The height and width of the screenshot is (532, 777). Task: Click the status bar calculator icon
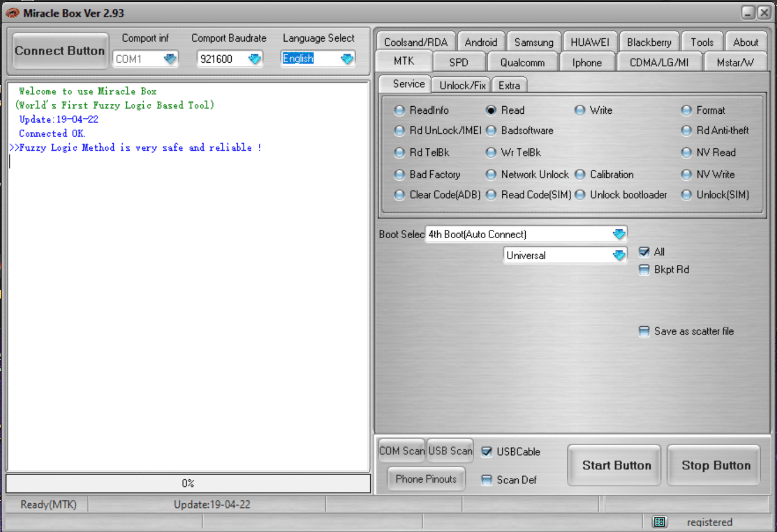pyautogui.click(x=660, y=521)
